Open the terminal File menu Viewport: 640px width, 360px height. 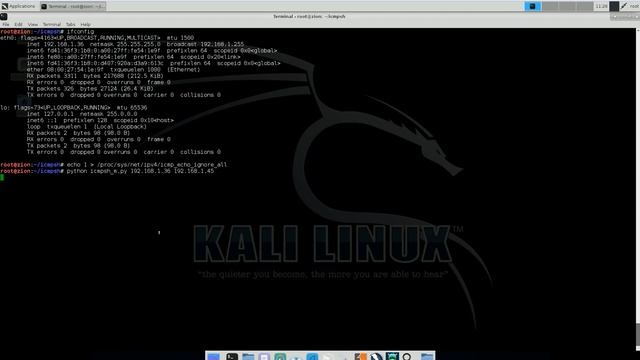tap(6, 24)
